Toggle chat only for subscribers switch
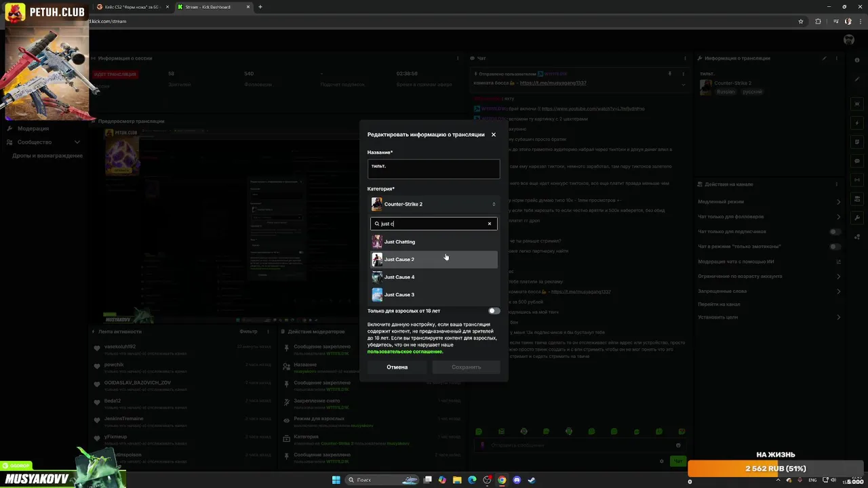 pyautogui.click(x=835, y=232)
